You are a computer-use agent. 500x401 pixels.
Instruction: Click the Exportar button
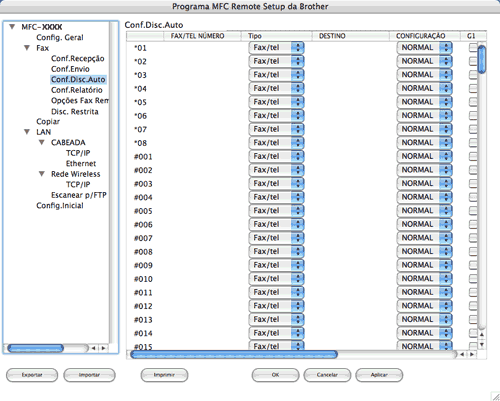32,375
